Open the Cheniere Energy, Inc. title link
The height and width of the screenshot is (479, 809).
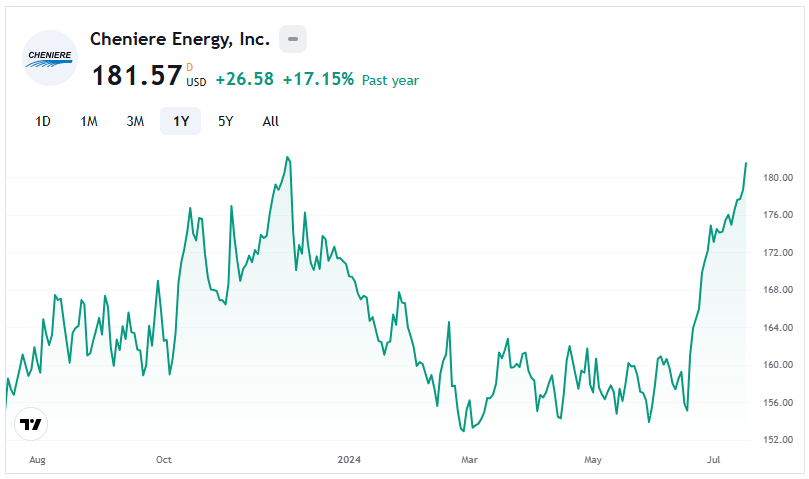(x=179, y=40)
